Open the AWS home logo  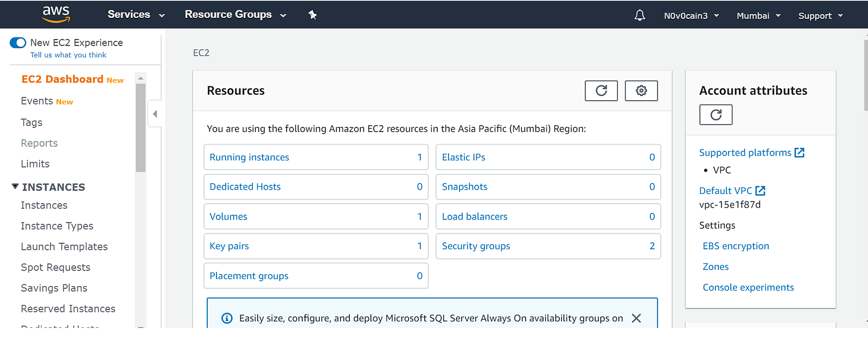coord(56,15)
